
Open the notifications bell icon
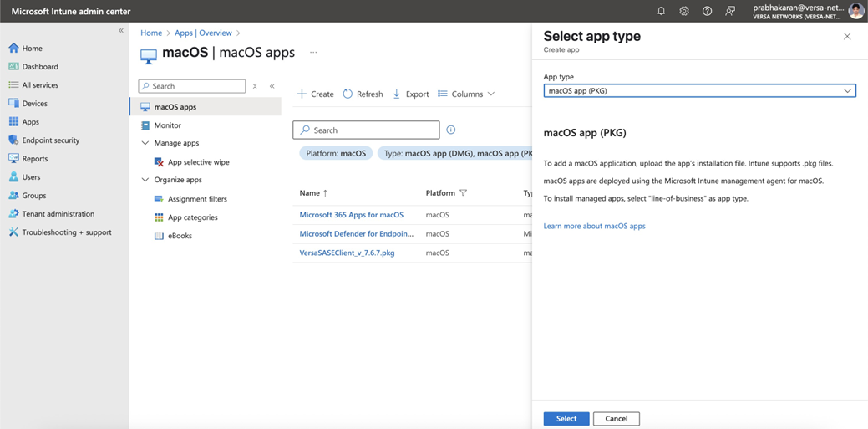pyautogui.click(x=661, y=11)
